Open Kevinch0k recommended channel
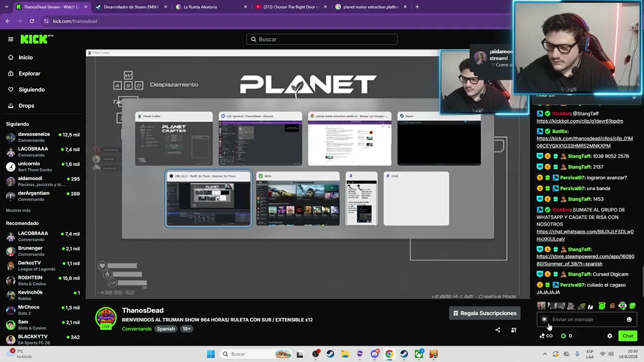 pyautogui.click(x=42, y=295)
